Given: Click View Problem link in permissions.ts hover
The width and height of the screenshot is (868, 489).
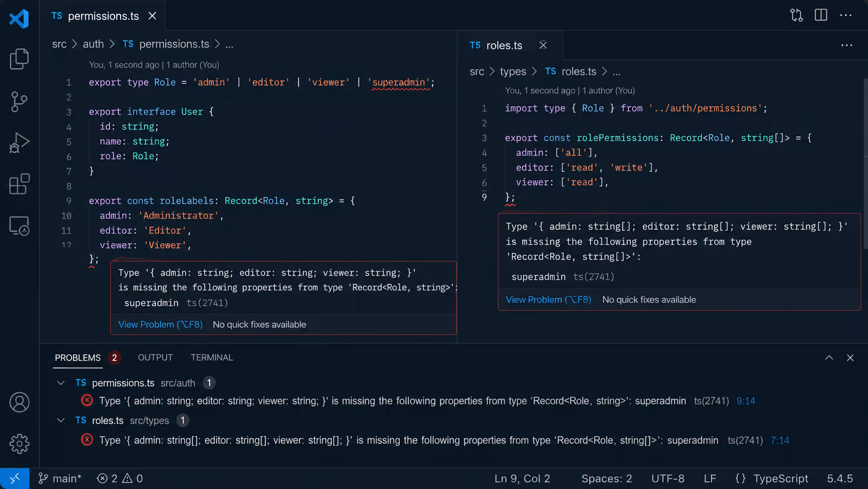Looking at the screenshot, I should pyautogui.click(x=160, y=324).
